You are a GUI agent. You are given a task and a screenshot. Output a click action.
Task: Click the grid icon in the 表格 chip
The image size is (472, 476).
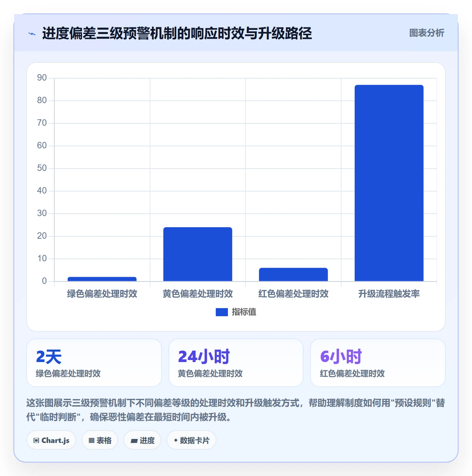[91, 441]
